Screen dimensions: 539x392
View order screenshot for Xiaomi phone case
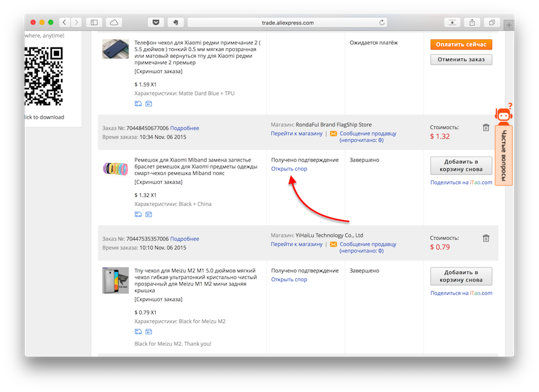click(158, 71)
